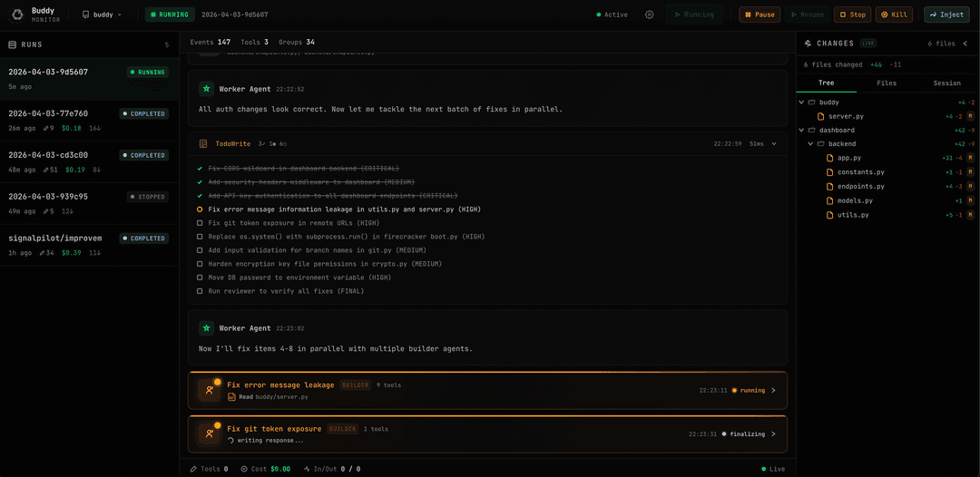Select run 2026-04-03-939c95
980x477 pixels.
[x=89, y=203]
